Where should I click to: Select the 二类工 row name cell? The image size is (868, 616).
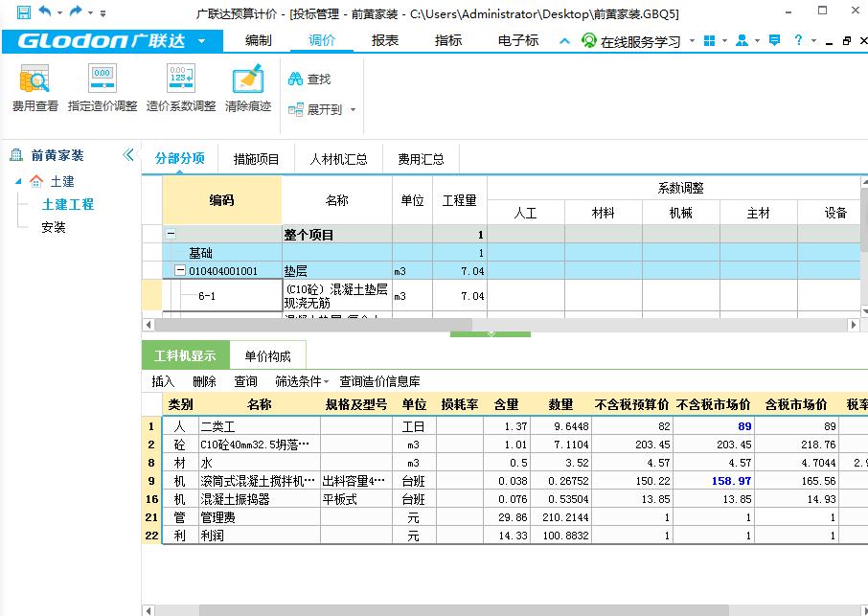pos(260,426)
